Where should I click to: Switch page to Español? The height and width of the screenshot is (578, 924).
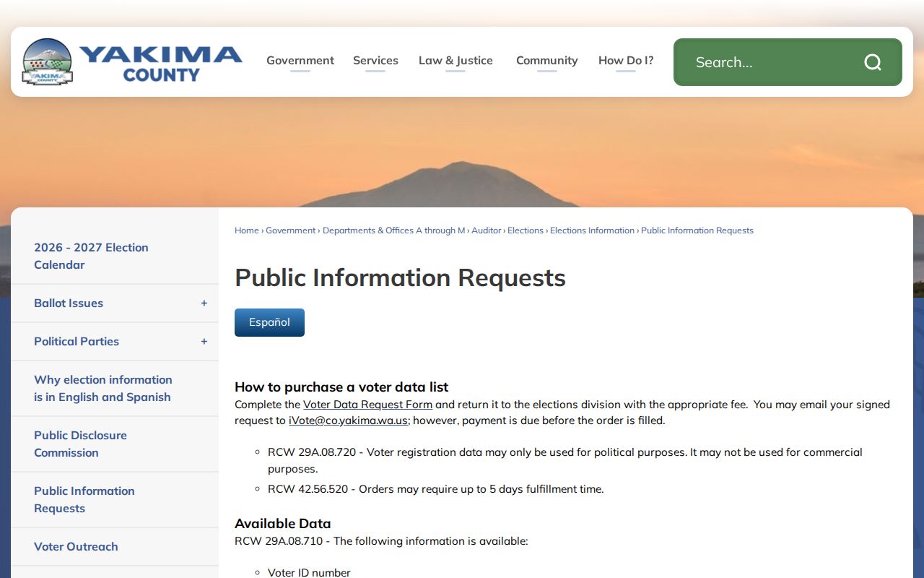[269, 322]
